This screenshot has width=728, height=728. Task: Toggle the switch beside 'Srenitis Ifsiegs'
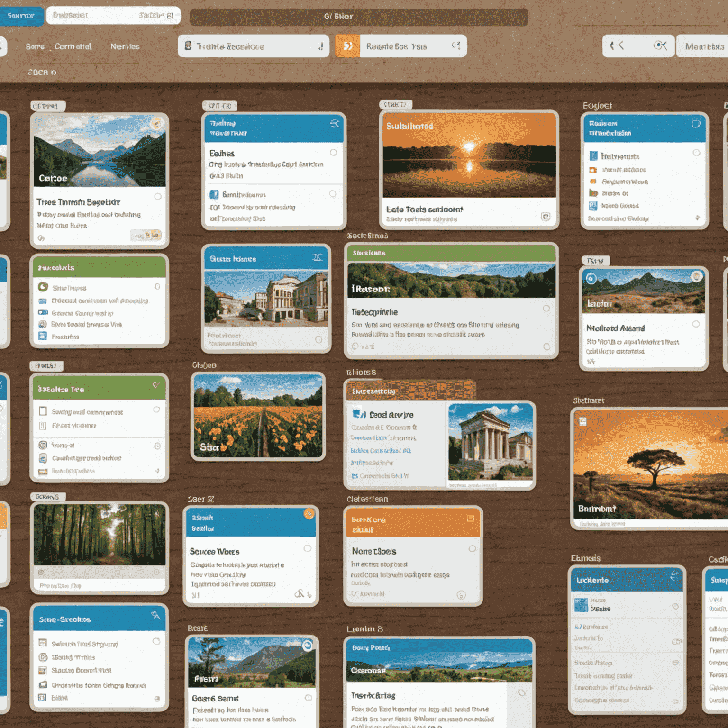coord(675,663)
